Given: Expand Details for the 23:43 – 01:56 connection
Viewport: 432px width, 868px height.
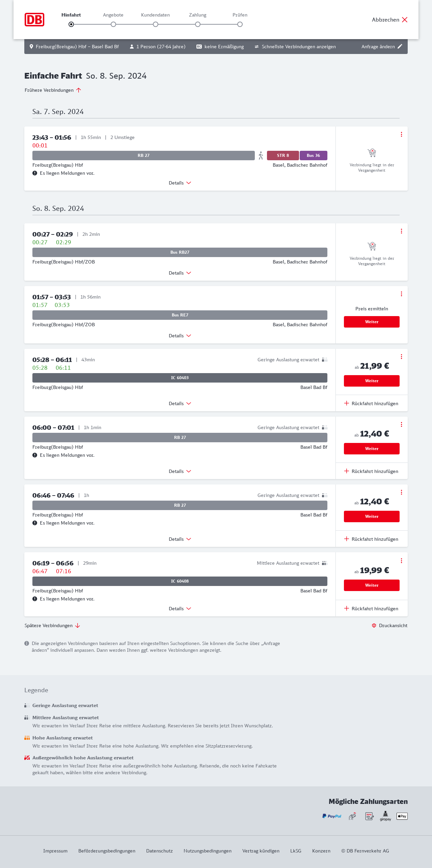Looking at the screenshot, I should (180, 183).
